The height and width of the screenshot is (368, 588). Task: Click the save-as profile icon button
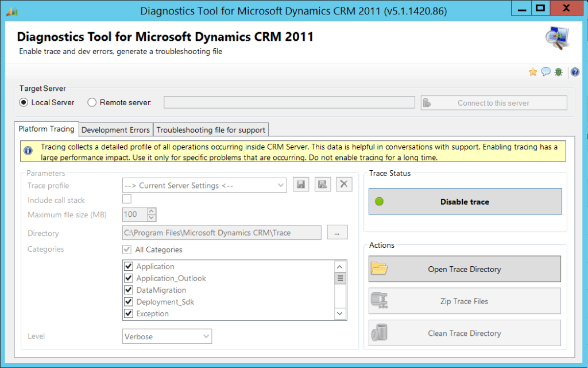click(323, 185)
